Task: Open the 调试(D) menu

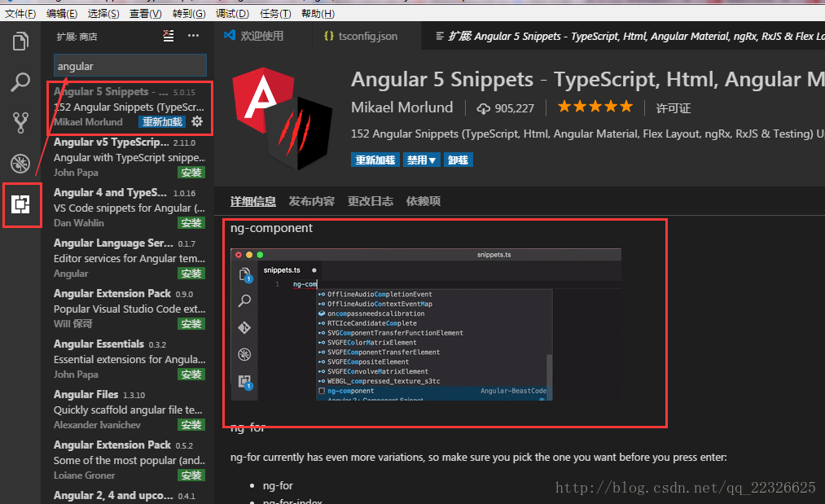Action: [232, 14]
